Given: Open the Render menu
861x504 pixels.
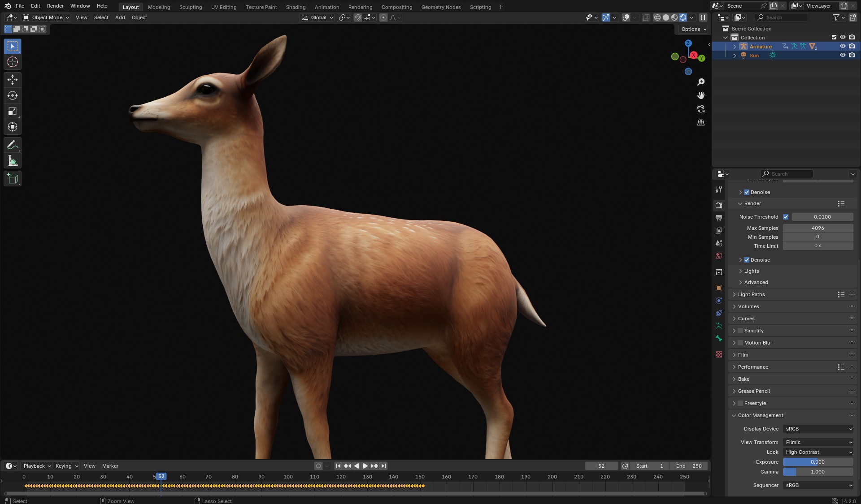Looking at the screenshot, I should (x=55, y=6).
